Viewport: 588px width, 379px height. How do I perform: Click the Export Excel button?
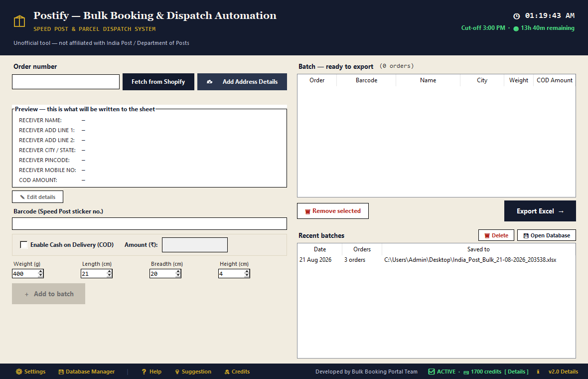click(x=540, y=211)
